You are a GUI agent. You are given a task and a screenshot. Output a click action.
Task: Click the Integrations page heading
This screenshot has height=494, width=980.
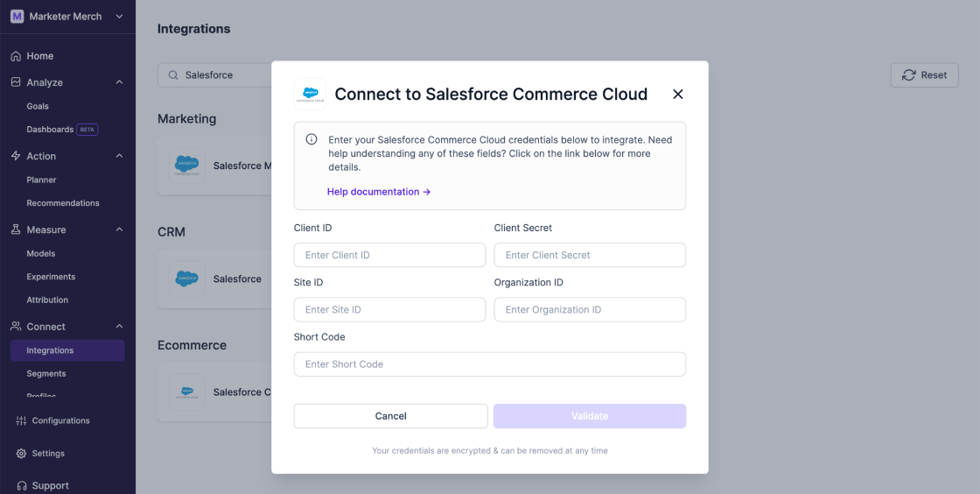tap(193, 29)
